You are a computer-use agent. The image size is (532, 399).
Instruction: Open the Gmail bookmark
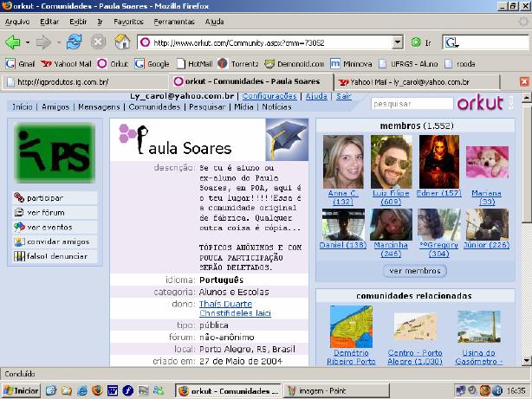coord(21,63)
